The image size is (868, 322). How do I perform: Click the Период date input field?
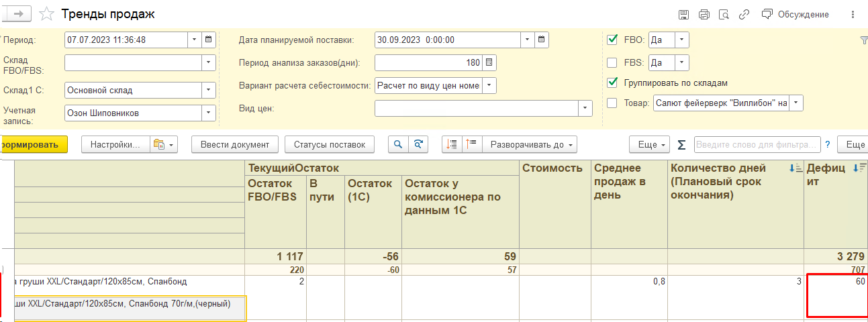tap(126, 40)
